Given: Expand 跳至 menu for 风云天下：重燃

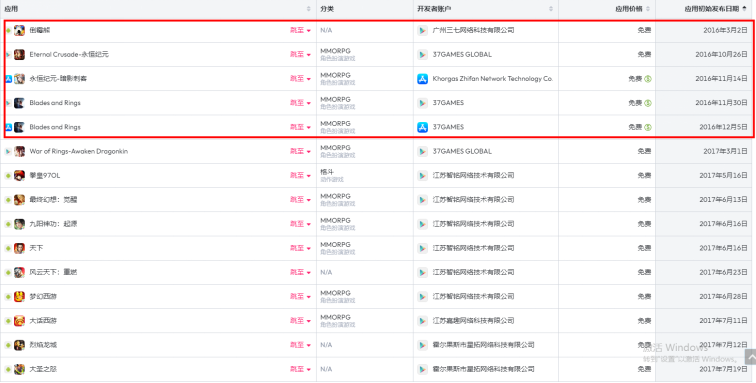Looking at the screenshot, I should 300,272.
